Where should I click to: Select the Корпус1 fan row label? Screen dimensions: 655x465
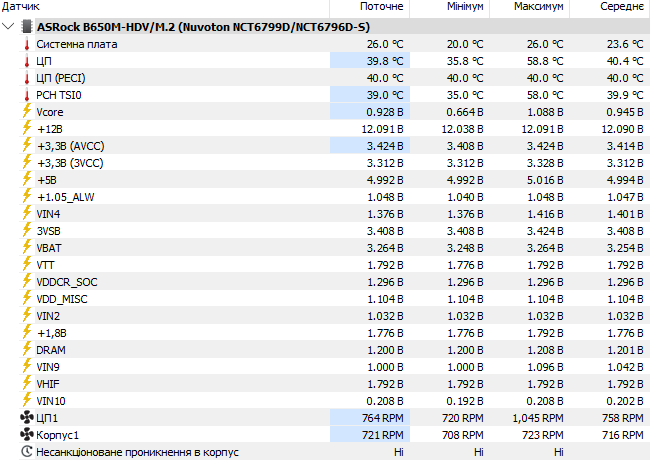57,435
